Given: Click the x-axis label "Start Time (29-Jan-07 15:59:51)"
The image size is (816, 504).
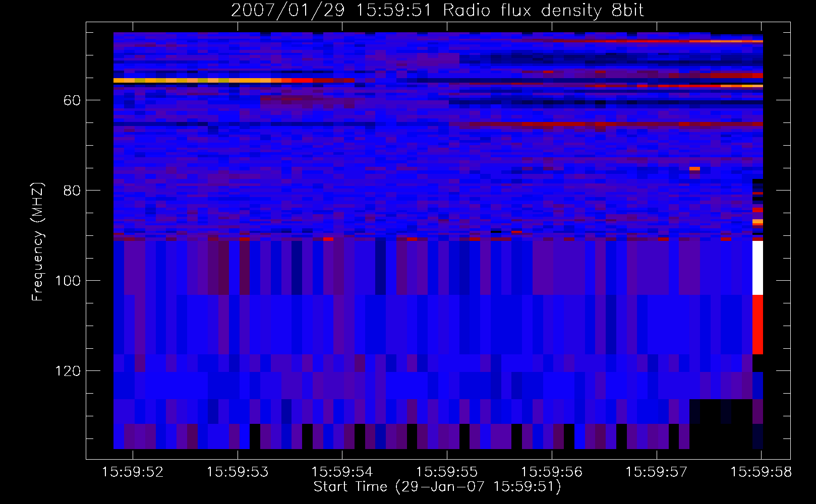Looking at the screenshot, I should click(437, 487).
